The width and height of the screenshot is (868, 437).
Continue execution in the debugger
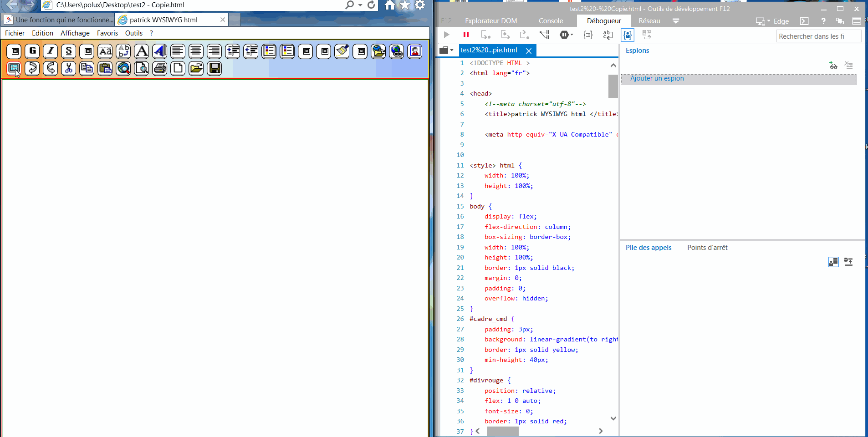(x=446, y=35)
